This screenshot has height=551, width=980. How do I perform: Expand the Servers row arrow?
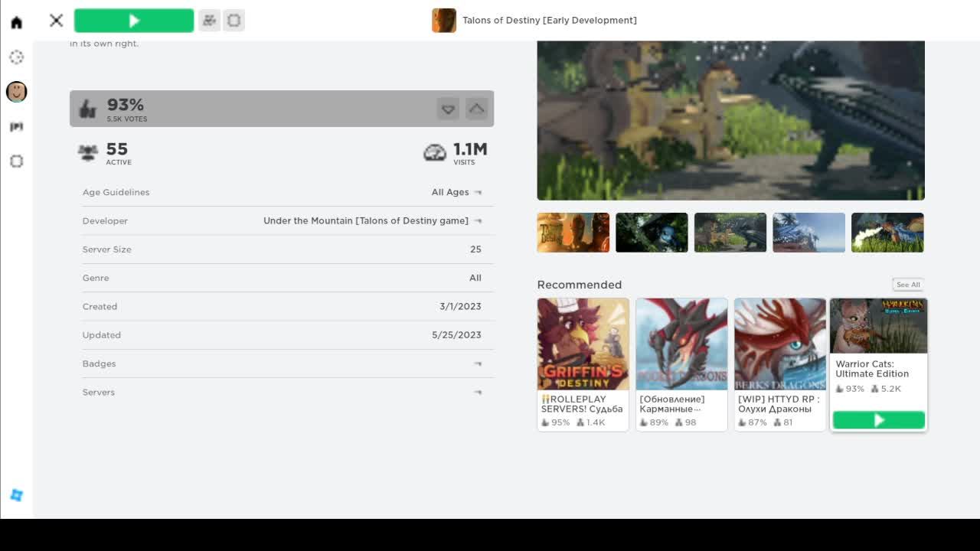pyautogui.click(x=478, y=393)
